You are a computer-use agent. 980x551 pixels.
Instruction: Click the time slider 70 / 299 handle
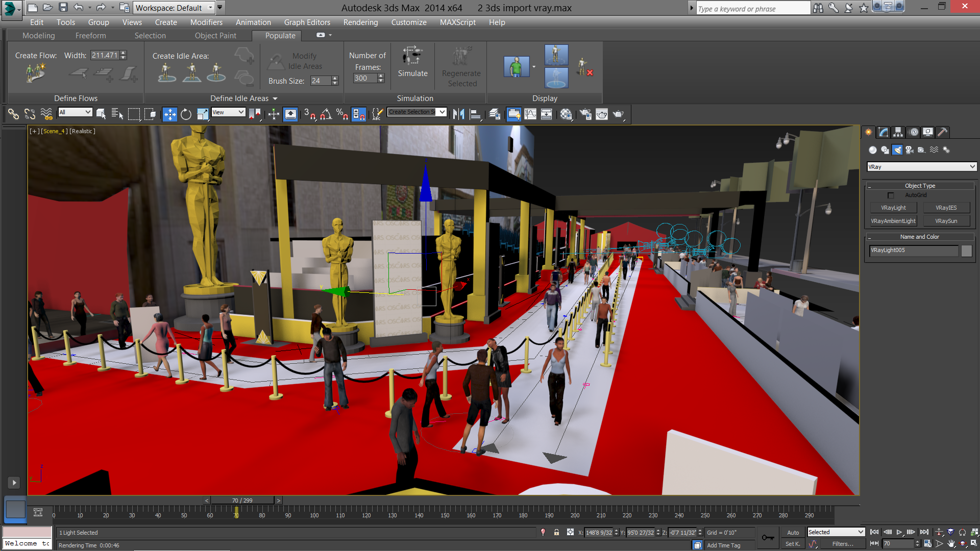242,500
